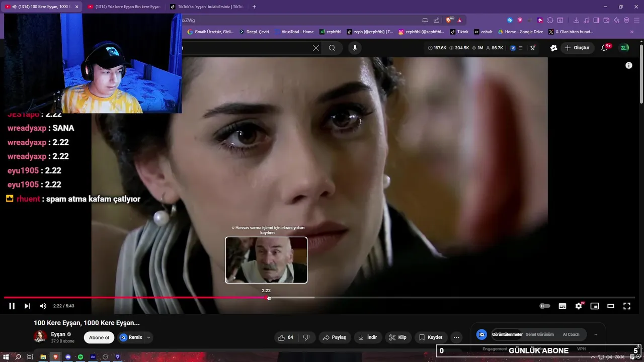Open the more actions three-dot menu
The image size is (644, 362).
[x=456, y=337]
